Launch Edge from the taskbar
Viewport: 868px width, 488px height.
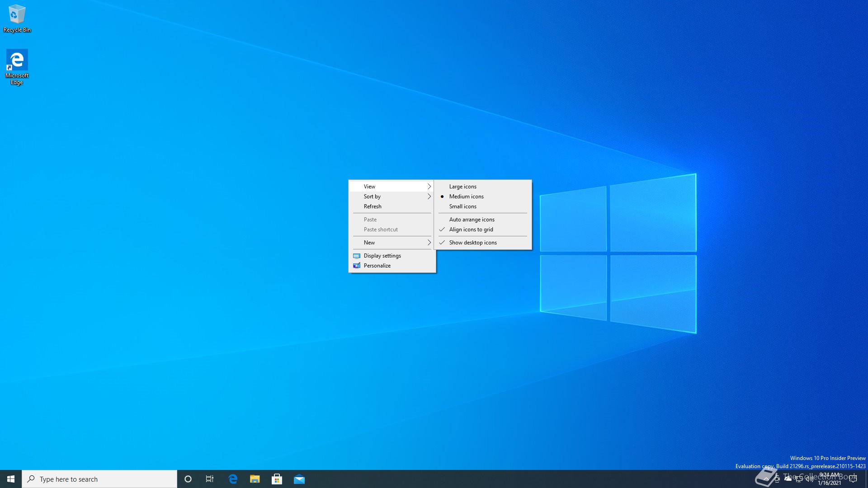(x=233, y=479)
